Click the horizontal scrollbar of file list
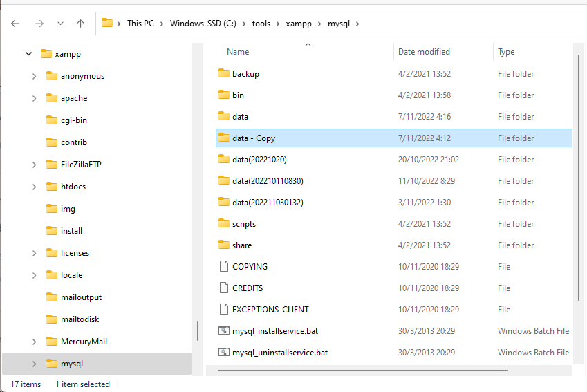Viewport: 587px width, 392px height. click(x=363, y=371)
